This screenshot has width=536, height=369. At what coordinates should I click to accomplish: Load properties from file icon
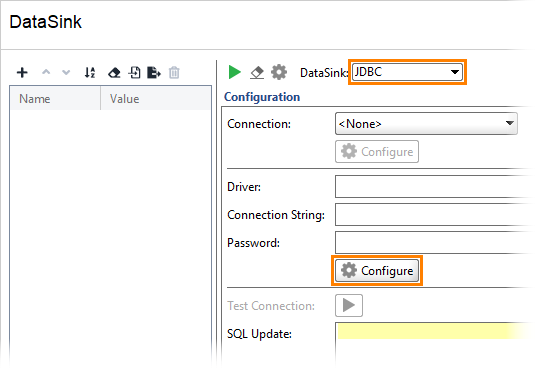134,73
